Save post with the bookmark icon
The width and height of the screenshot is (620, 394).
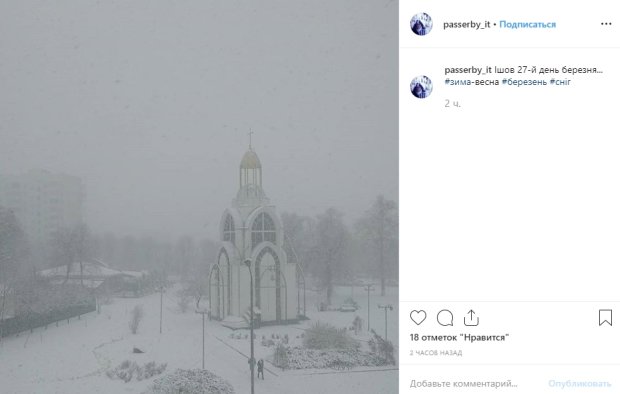click(x=605, y=318)
